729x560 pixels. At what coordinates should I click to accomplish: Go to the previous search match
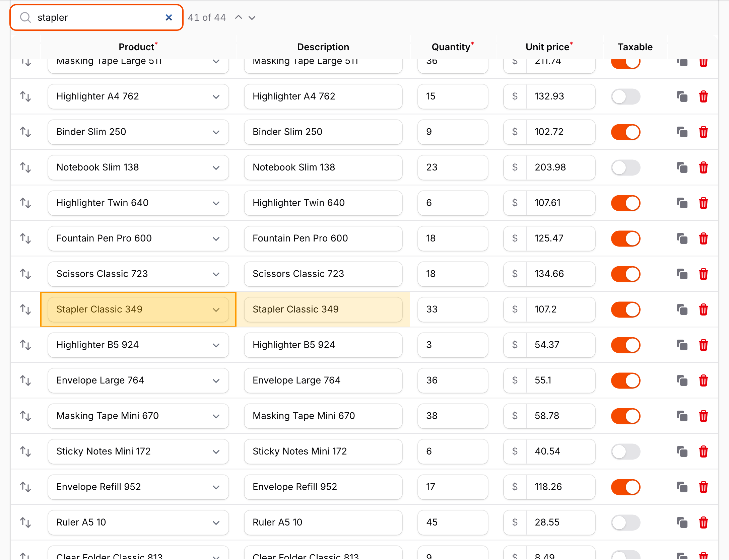coord(239,17)
